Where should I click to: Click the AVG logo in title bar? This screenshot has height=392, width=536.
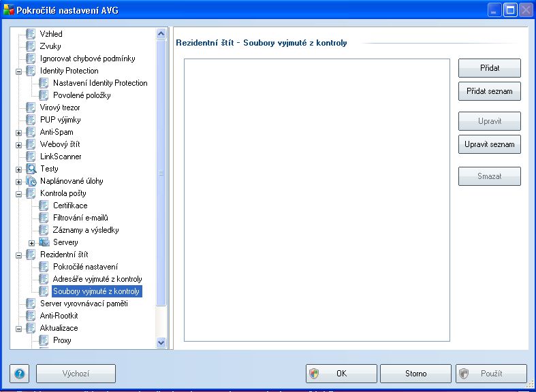(x=9, y=10)
